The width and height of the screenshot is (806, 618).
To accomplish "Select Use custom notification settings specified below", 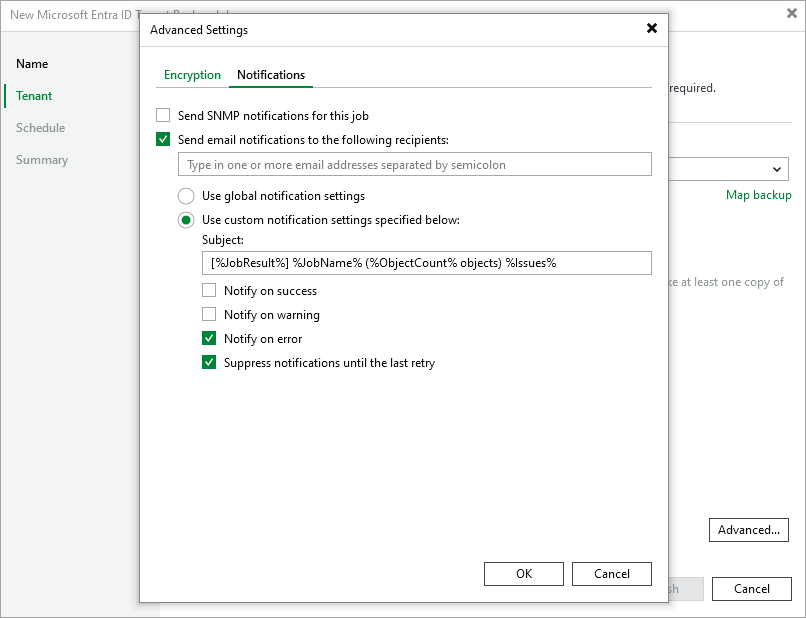I will pyautogui.click(x=185, y=220).
